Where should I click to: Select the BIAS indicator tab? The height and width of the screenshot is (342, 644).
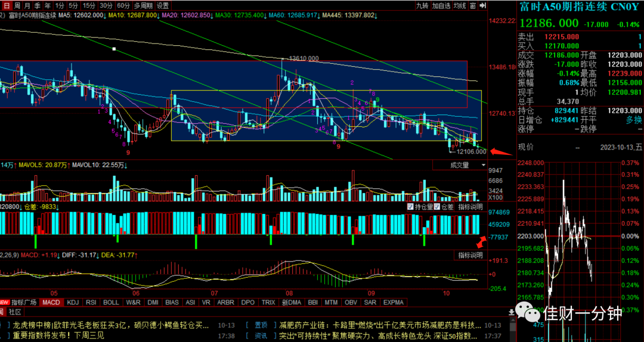[172, 302]
